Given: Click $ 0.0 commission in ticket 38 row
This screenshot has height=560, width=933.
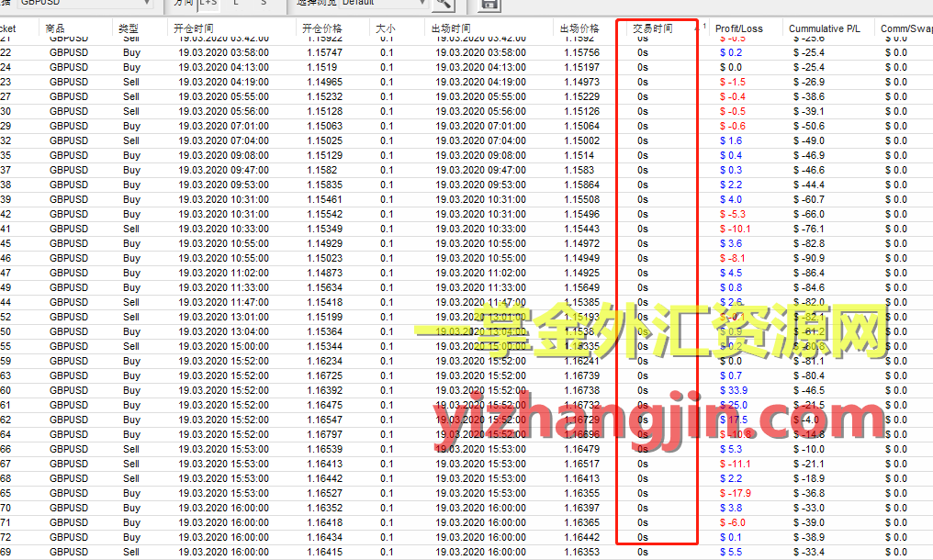Looking at the screenshot, I should click(x=896, y=185).
